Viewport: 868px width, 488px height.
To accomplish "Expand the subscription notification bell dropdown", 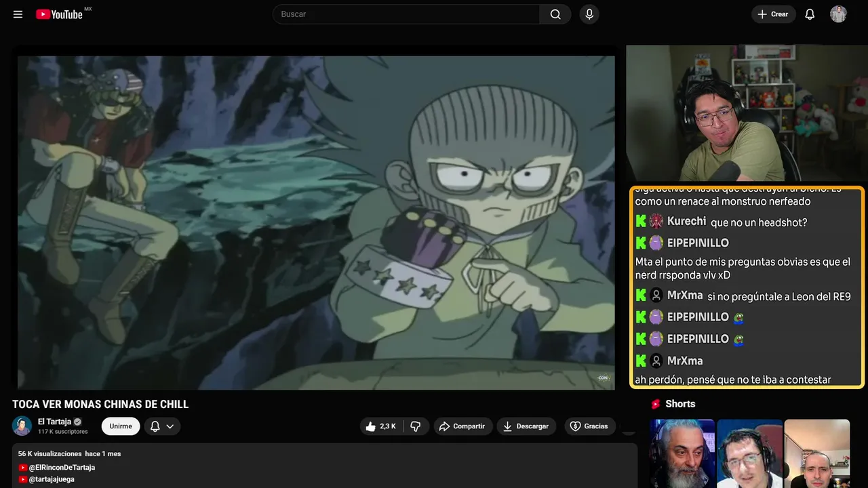I will pyautogui.click(x=162, y=426).
